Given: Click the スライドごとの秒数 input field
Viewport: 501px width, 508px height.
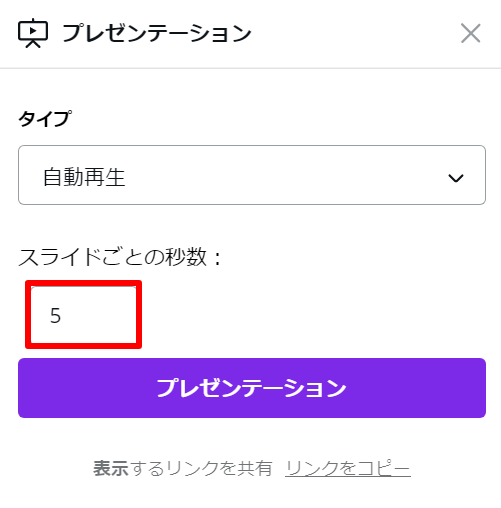Looking at the screenshot, I should point(83,315).
